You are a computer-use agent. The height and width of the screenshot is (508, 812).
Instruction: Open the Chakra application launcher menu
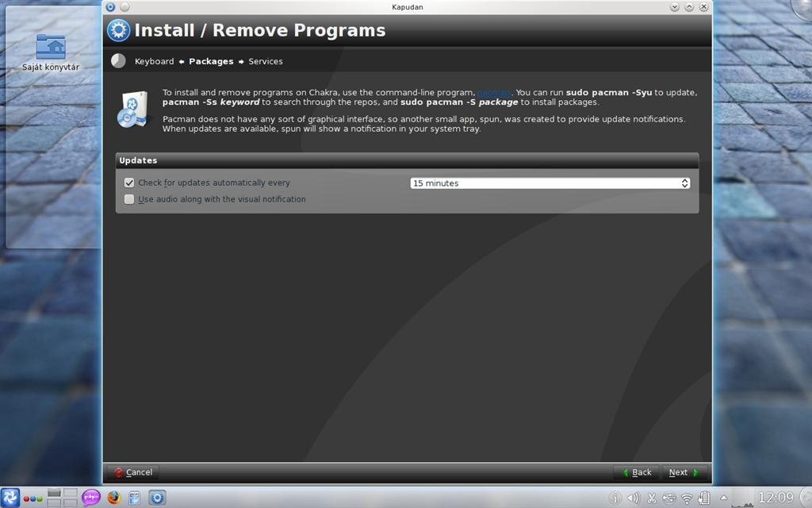10,498
